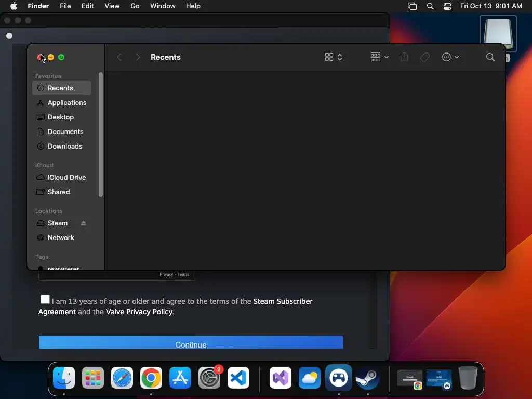The image size is (532, 399).
Task: Launch Safari from the Dock
Action: (x=122, y=378)
